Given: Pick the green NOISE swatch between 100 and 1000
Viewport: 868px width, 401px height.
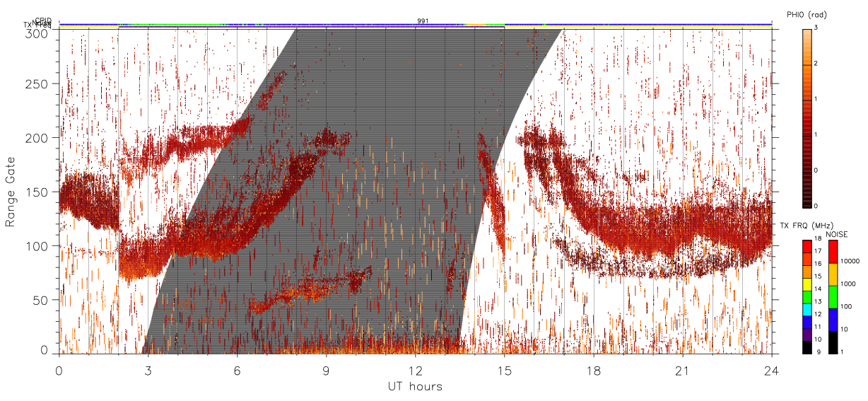Looking at the screenshot, I should pos(832,296).
